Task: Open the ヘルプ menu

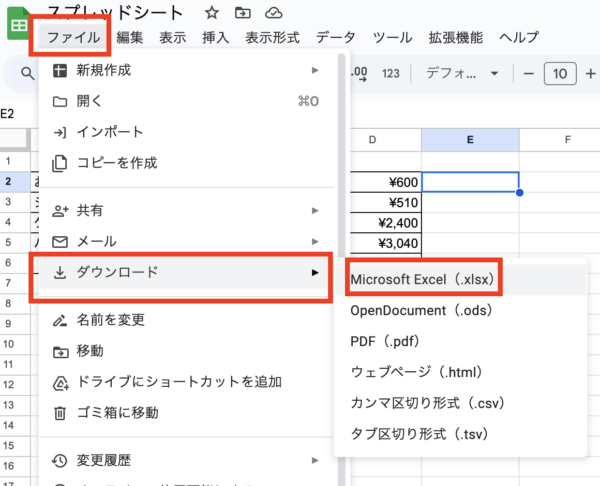Action: click(x=518, y=38)
